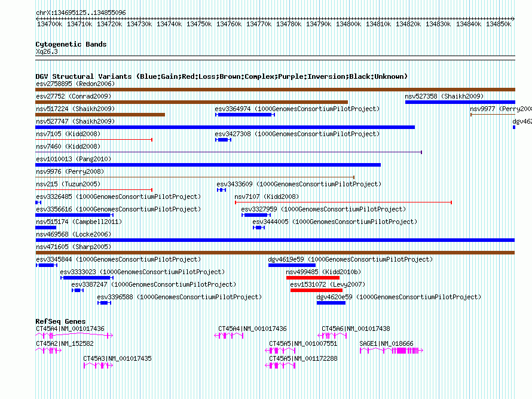Open the nsv7105 (Kidd2008) variant

[x=68, y=134]
